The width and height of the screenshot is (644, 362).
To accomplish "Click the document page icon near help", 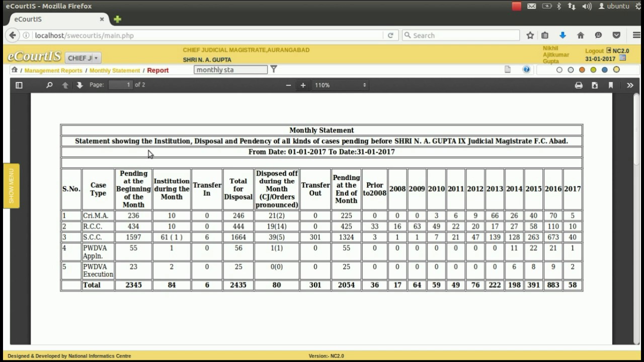I will coord(508,69).
